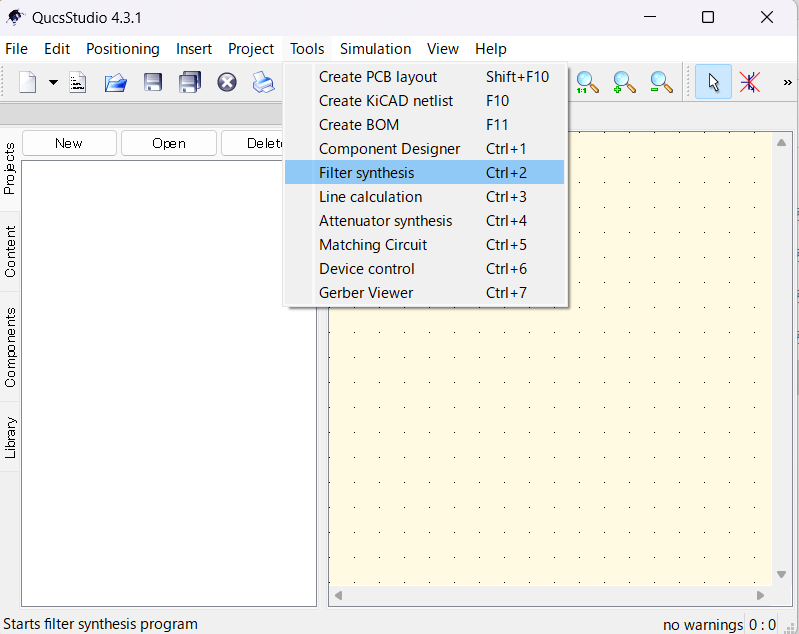This screenshot has width=799, height=634.
Task: Click the save floppy disk icon
Action: click(x=153, y=82)
